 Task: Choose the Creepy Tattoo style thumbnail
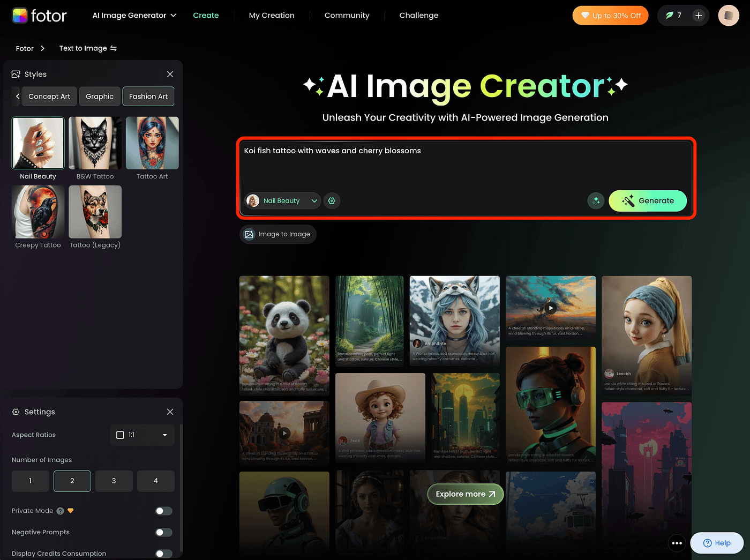[38, 212]
